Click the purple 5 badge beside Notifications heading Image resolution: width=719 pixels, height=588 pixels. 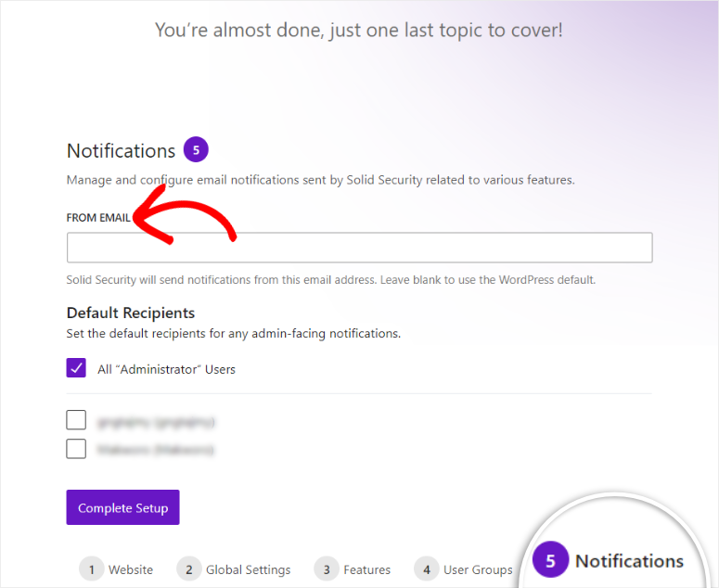click(x=196, y=149)
